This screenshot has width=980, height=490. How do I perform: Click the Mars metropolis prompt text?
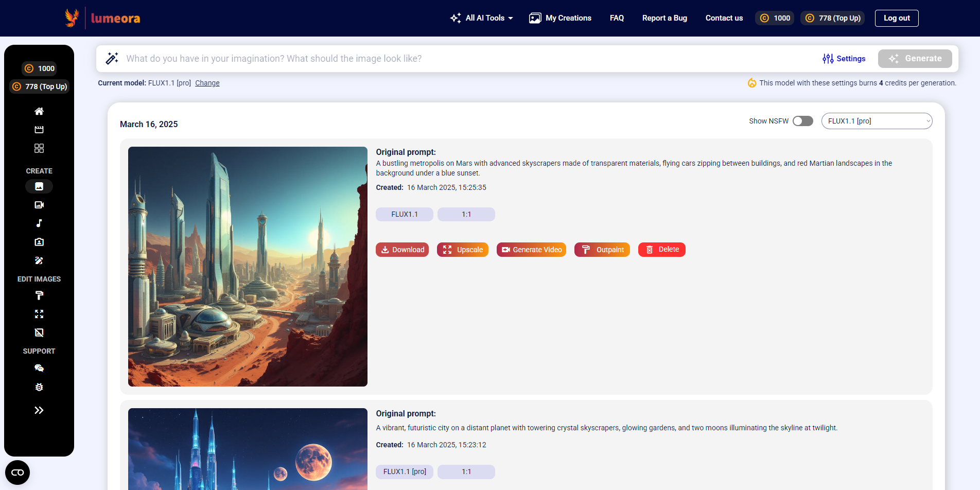634,168
